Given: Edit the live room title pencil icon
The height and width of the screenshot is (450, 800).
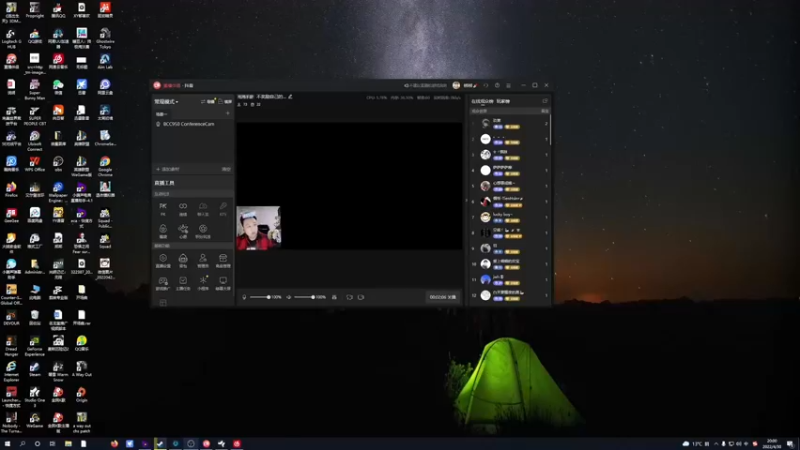Looking at the screenshot, I should click(290, 96).
